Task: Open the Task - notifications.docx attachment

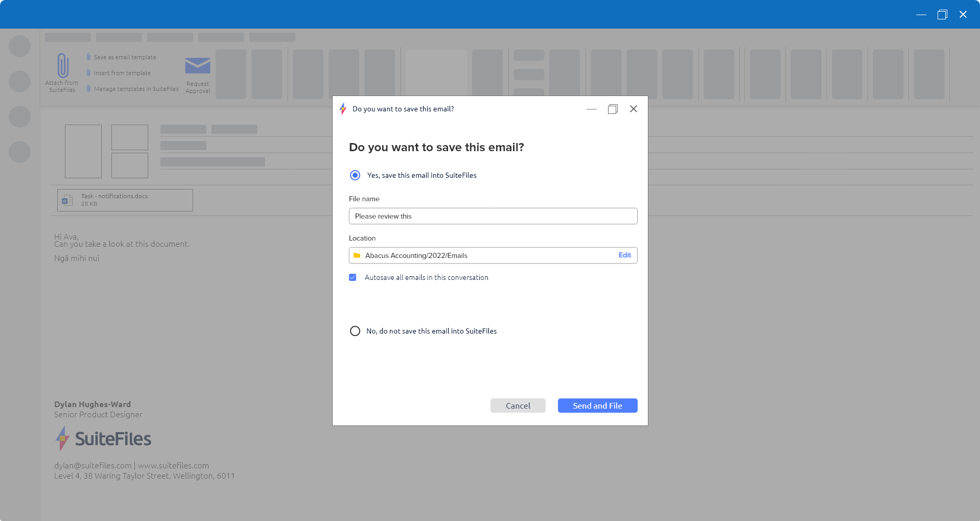Action: point(125,200)
